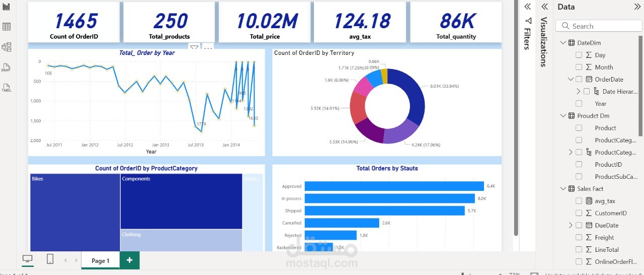
Task: Click the Filters pane label
Action: tap(527, 39)
